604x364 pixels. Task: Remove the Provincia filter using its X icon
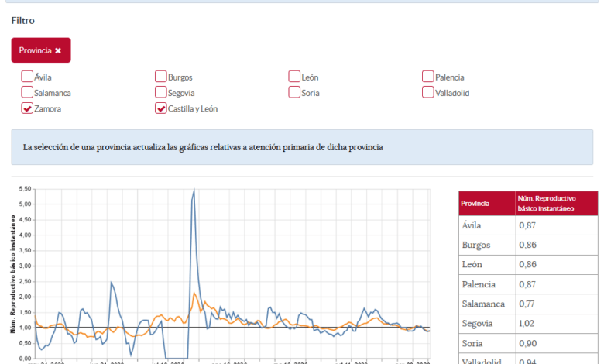pos(57,50)
